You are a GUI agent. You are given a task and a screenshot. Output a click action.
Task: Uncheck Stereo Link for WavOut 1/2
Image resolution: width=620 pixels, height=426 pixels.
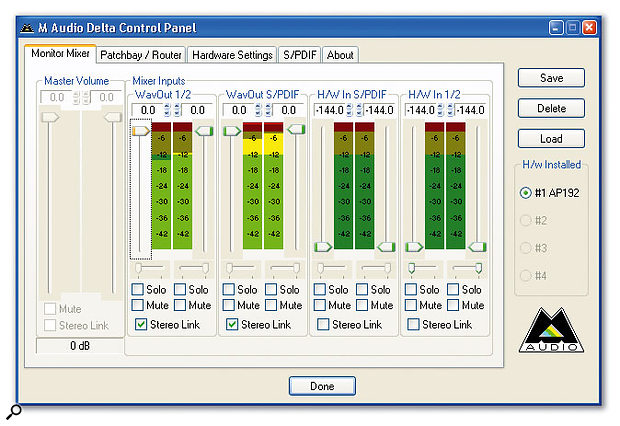click(141, 324)
